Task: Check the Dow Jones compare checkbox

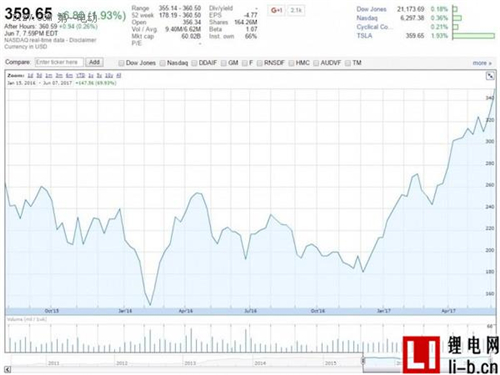Action: pyautogui.click(x=121, y=63)
